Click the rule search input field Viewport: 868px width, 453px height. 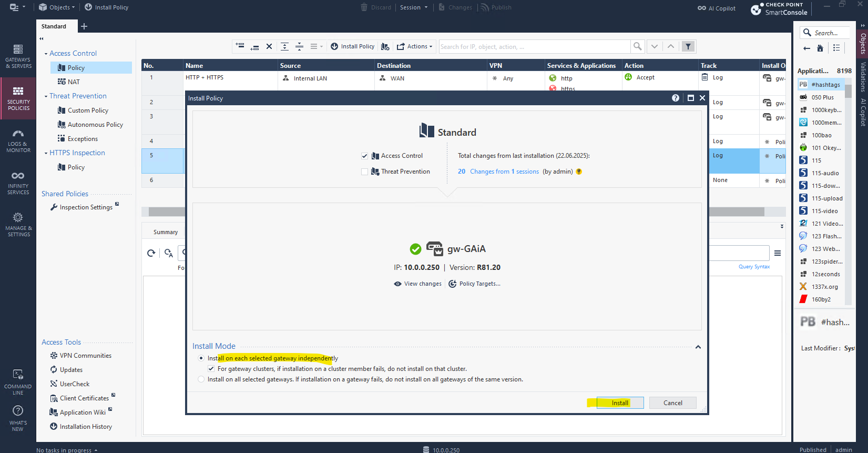(x=535, y=46)
